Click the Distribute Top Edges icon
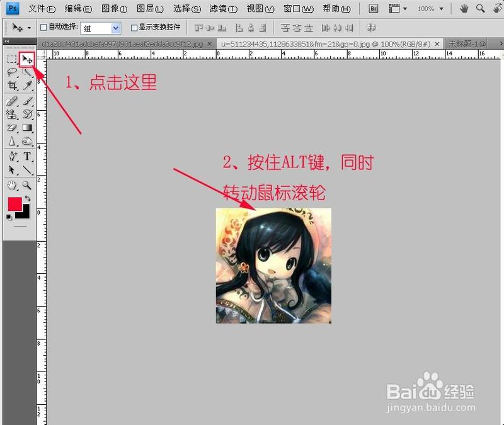 pos(285,28)
